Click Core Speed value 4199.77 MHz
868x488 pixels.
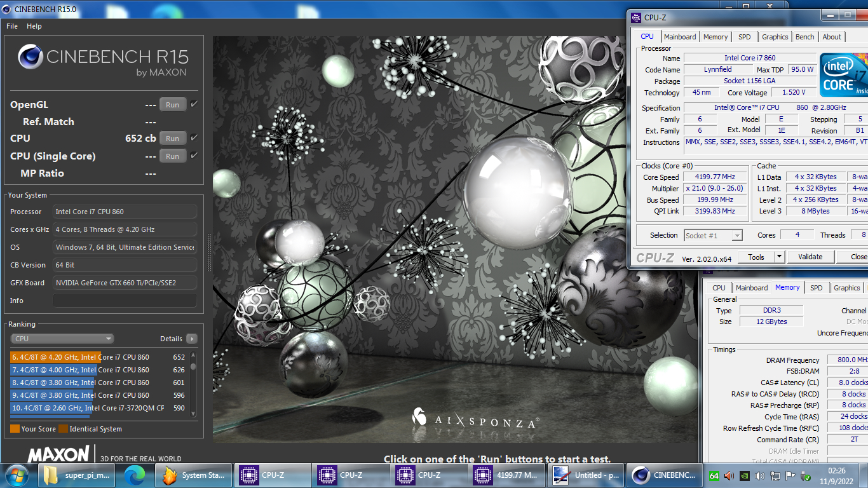tap(715, 177)
